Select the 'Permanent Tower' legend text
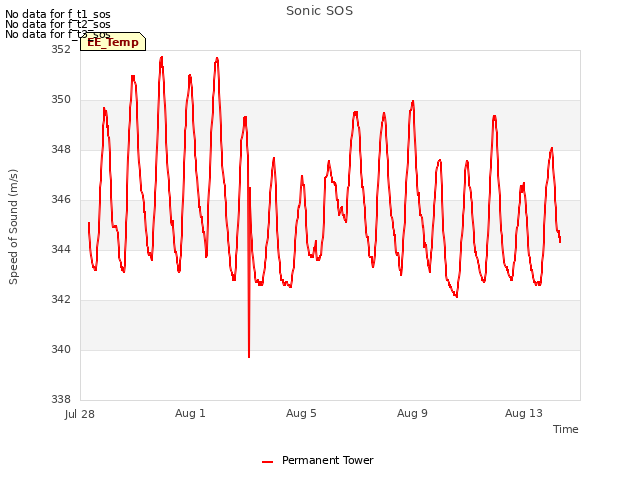Viewport: 640px width, 480px height. (327, 460)
